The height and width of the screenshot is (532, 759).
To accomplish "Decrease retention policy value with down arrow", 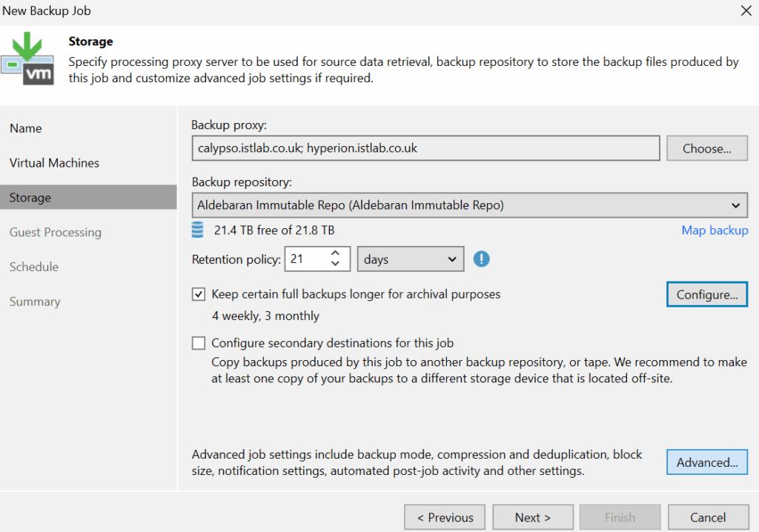I will click(336, 264).
